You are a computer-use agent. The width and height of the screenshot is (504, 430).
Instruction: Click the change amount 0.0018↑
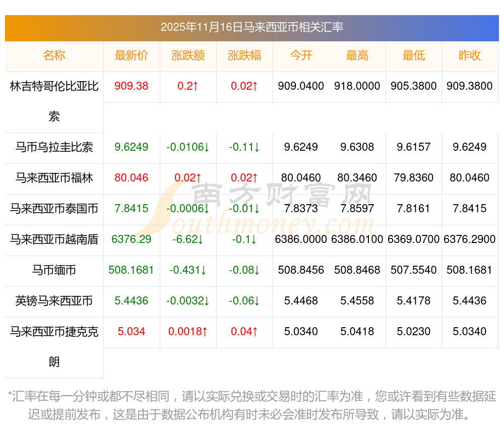pos(188,332)
